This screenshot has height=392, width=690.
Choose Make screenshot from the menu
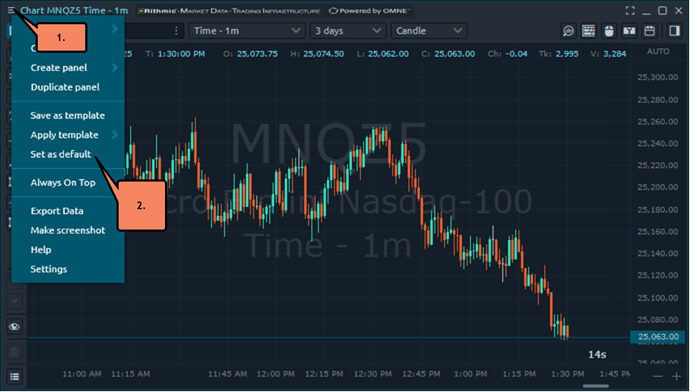pyautogui.click(x=68, y=230)
